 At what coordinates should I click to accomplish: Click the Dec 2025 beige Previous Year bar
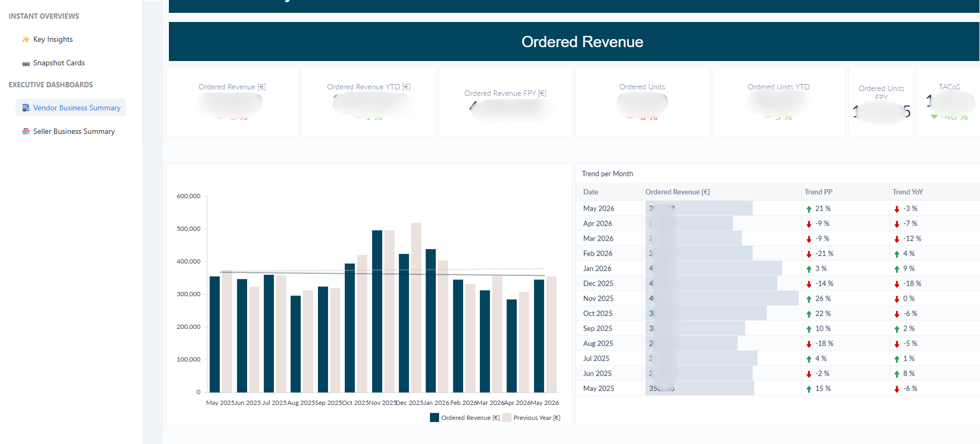click(416, 307)
